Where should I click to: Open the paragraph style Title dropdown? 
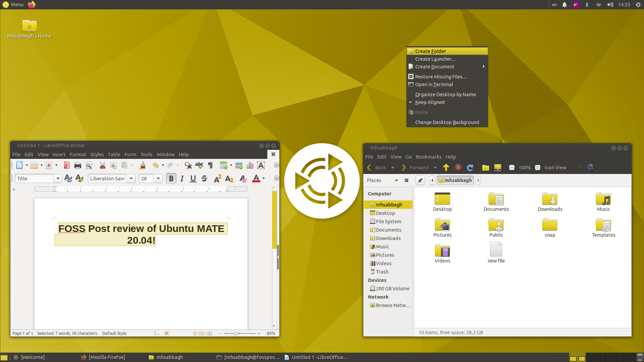tap(58, 179)
